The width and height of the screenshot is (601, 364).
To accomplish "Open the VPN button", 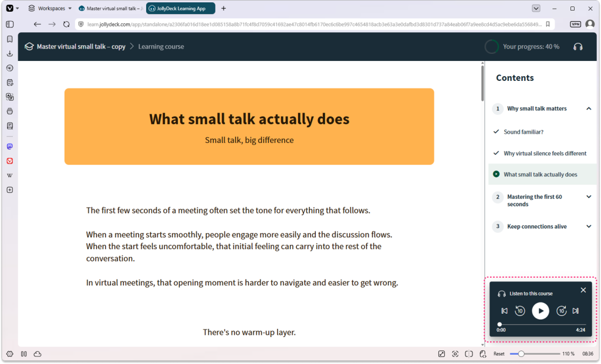I will click(575, 24).
